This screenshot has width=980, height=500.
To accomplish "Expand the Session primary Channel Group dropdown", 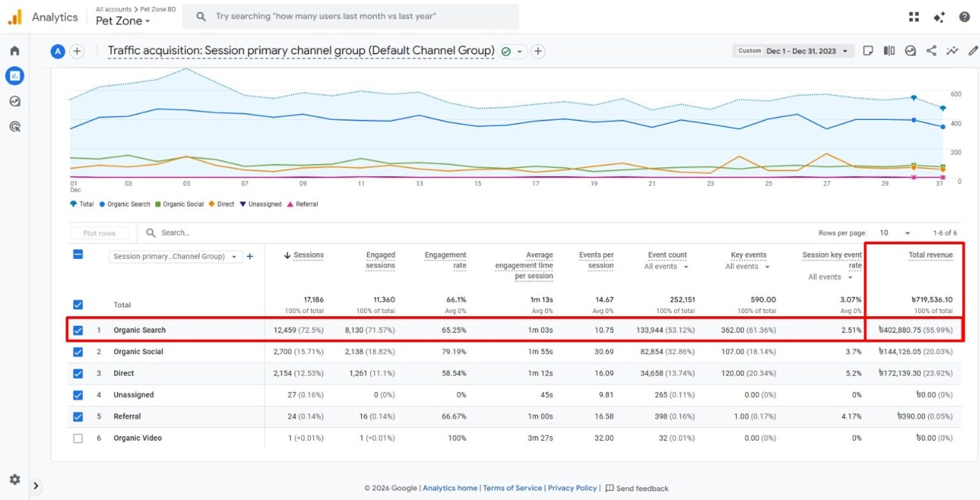I will (x=235, y=256).
